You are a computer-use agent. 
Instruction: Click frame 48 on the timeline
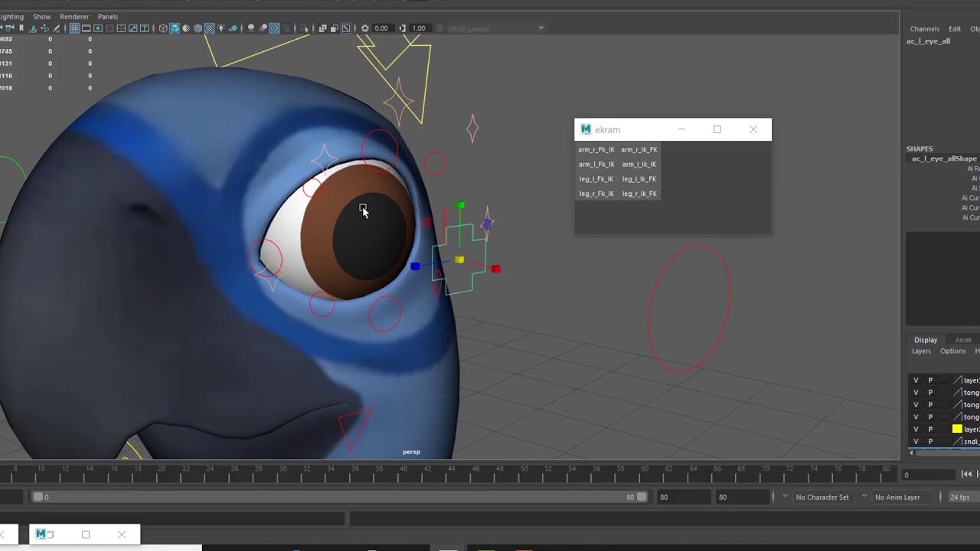point(500,468)
